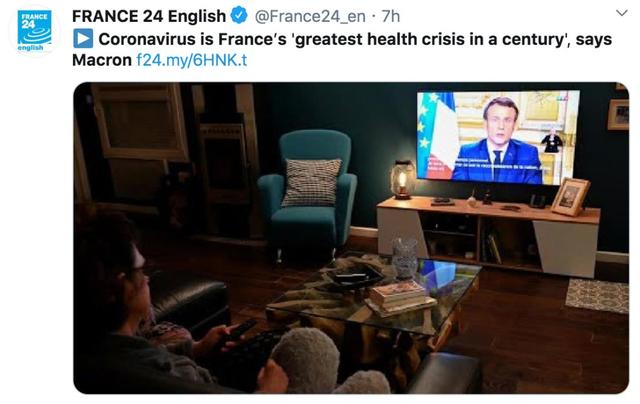The width and height of the screenshot is (640, 404).
Task: Click the teal armchair in photo
Action: tap(309, 192)
